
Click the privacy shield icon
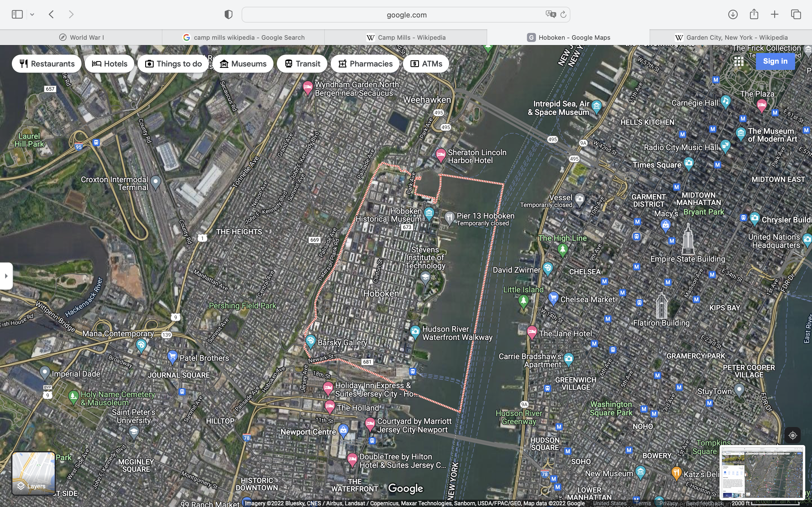point(228,14)
